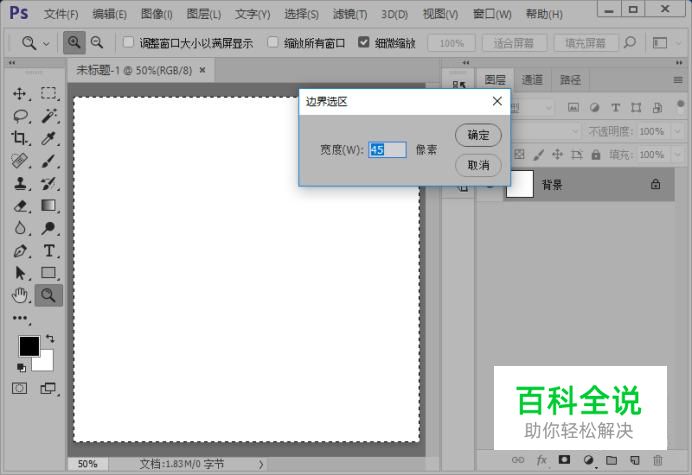Screen dimensions: 692x475
Task: Select the Eraser tool
Action: tap(19, 206)
